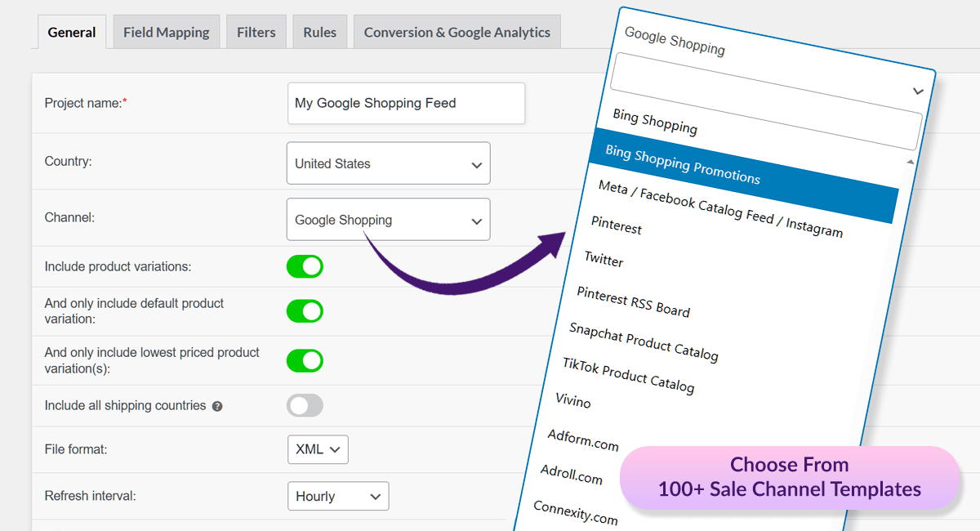Toggle only include lowest priced variation switch
The height and width of the screenshot is (531, 980).
coord(305,361)
